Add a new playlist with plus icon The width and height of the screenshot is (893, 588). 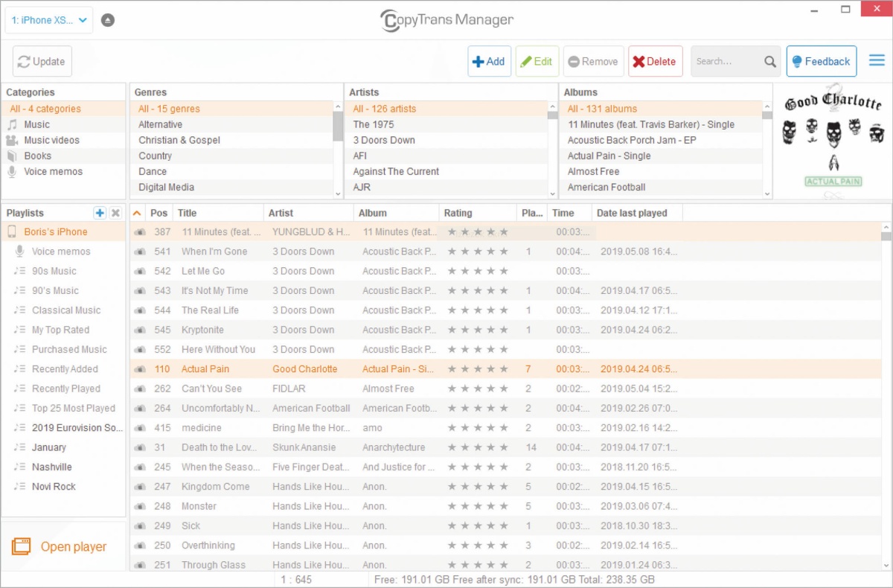[100, 213]
